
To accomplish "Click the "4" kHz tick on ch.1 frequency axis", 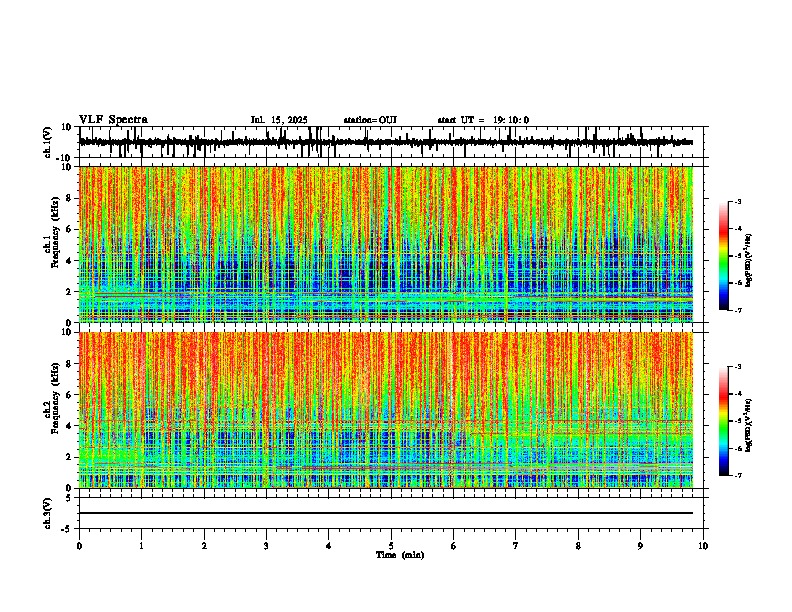I will pyautogui.click(x=69, y=261).
